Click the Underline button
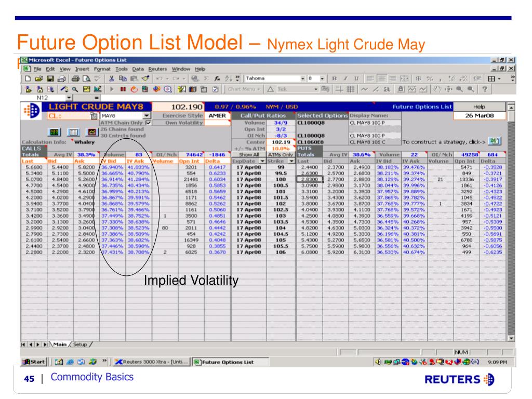This screenshot has height=399, width=532. (x=356, y=79)
